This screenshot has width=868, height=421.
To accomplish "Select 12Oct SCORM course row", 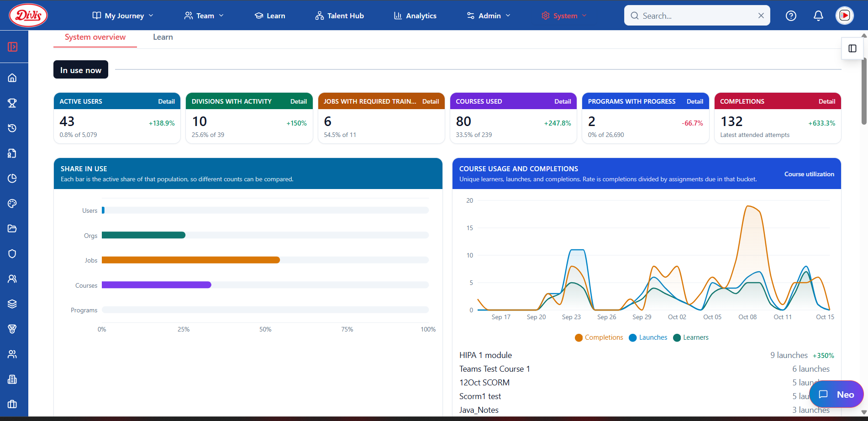I will (647, 383).
